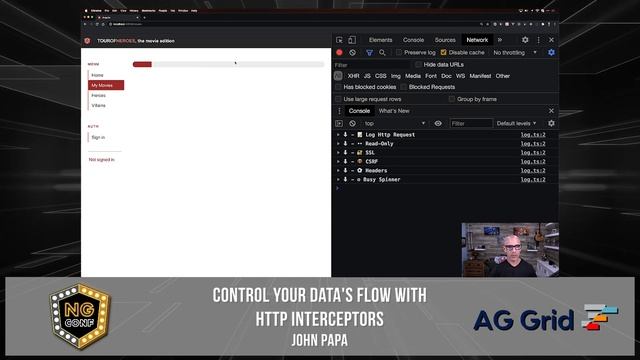Image resolution: width=640 pixels, height=360 pixels.
Task: Click the red loading progress bar
Action: click(x=142, y=64)
